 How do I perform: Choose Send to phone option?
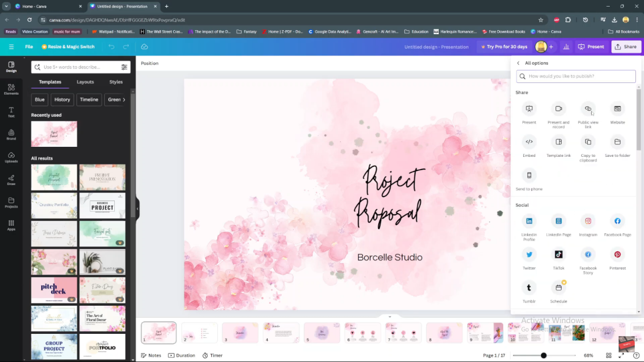[529, 180]
